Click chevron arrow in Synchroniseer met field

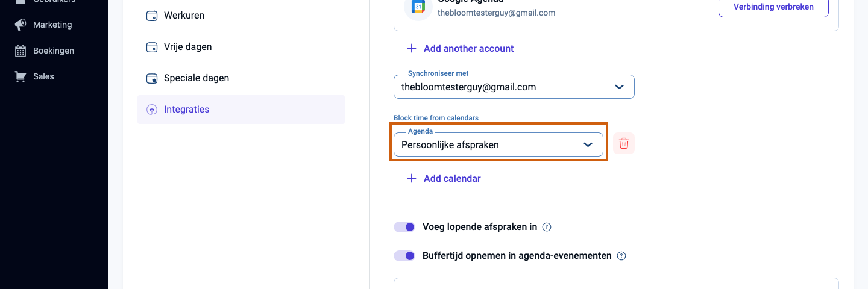click(619, 87)
